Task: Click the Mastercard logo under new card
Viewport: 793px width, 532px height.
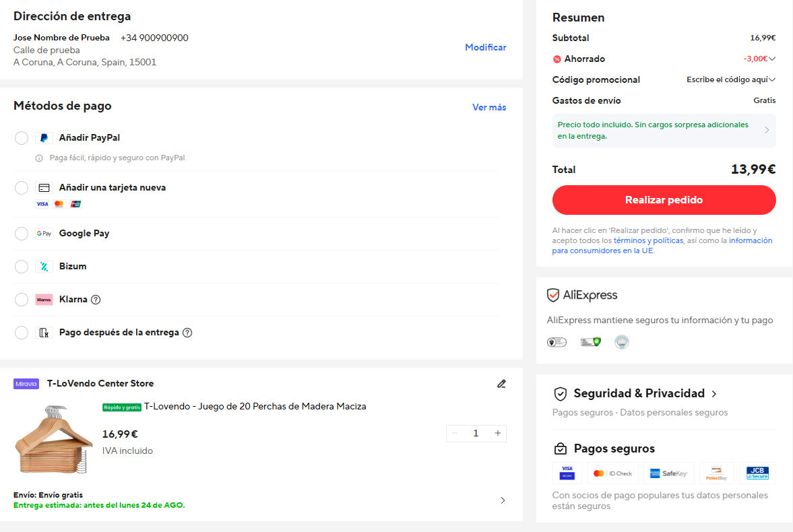Action: [x=59, y=204]
